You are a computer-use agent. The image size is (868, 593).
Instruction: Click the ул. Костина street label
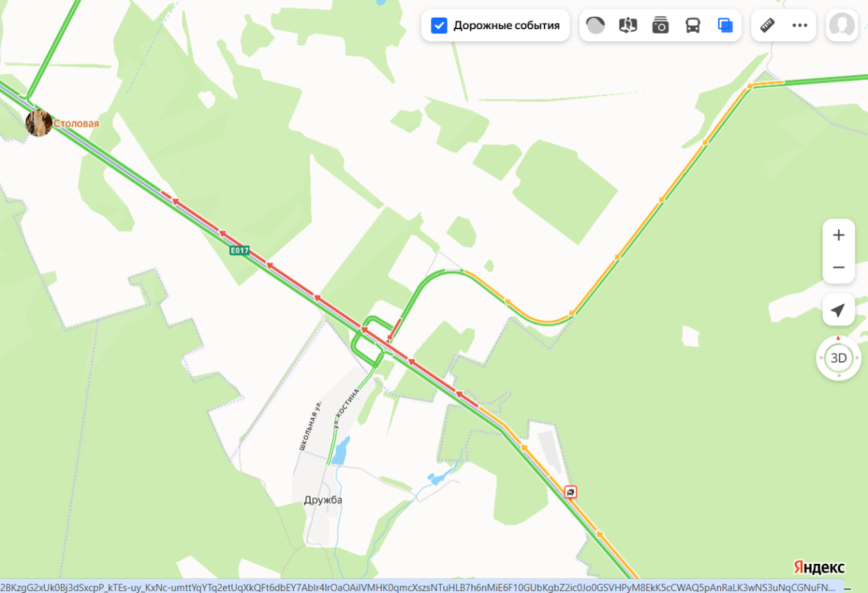coord(346,404)
